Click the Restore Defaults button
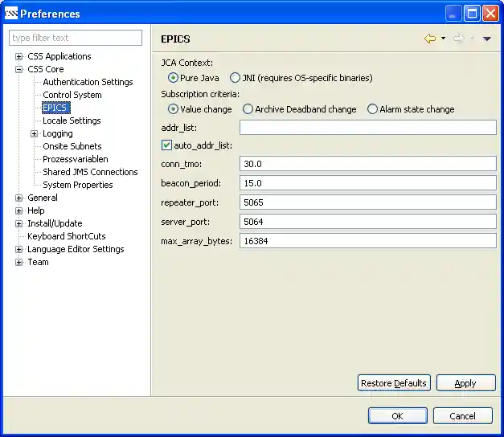 pos(394,383)
